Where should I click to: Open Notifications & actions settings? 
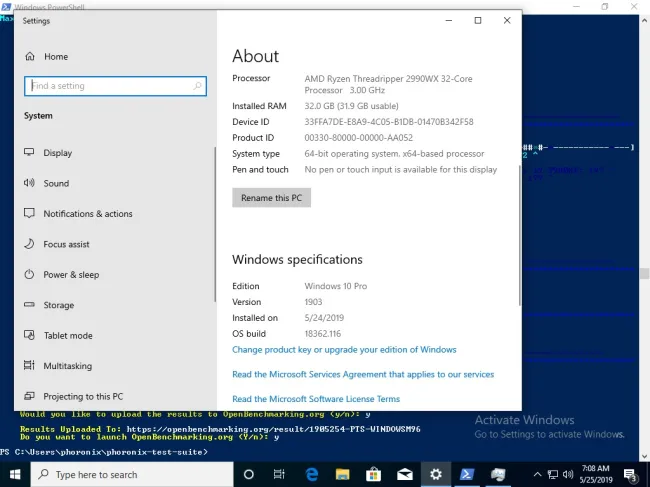[x=78, y=213]
